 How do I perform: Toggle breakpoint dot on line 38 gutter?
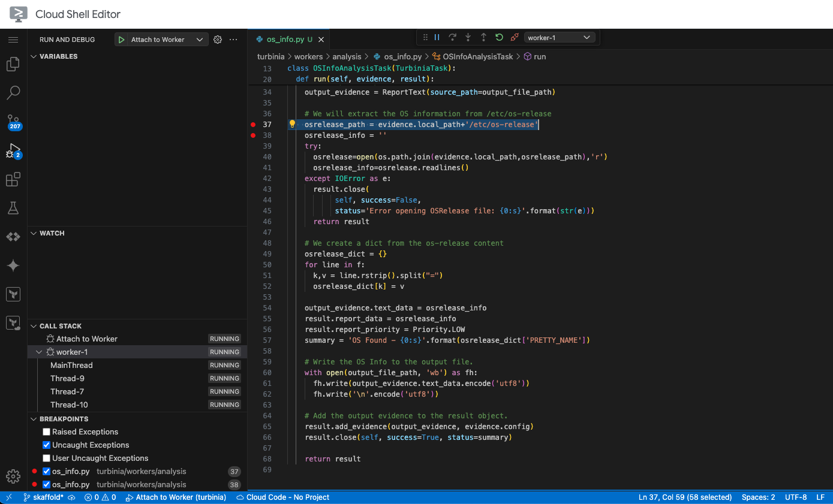253,135
